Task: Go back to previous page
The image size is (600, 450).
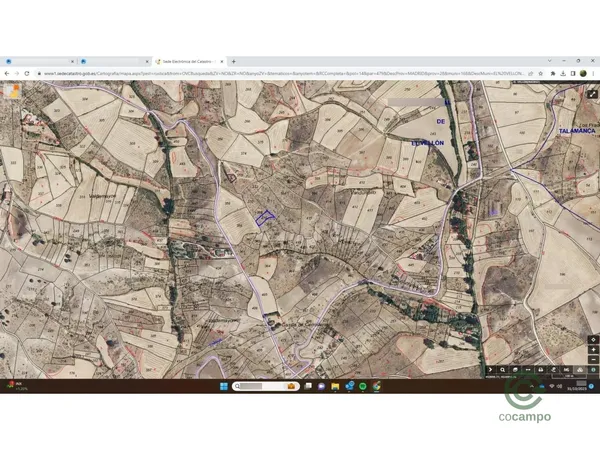Action: 6,73
